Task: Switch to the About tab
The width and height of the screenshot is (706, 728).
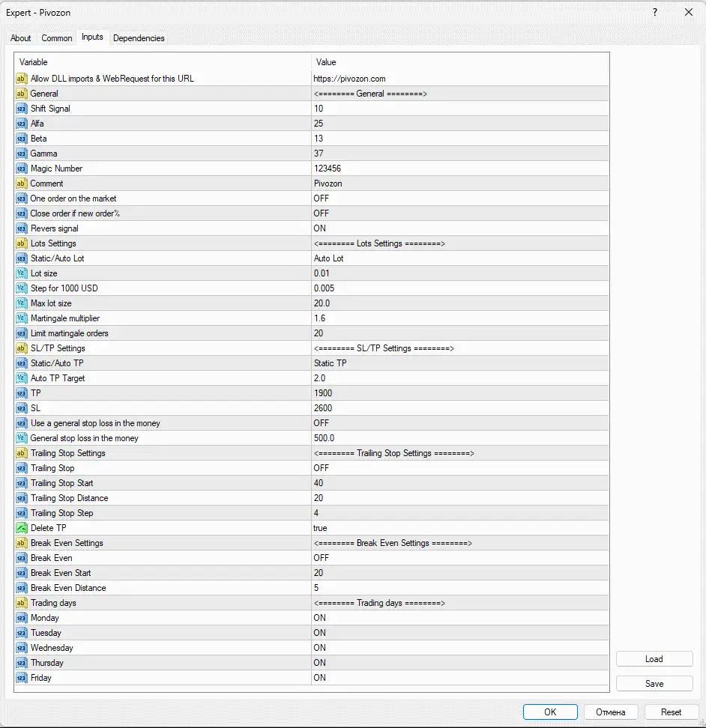Action: point(21,38)
